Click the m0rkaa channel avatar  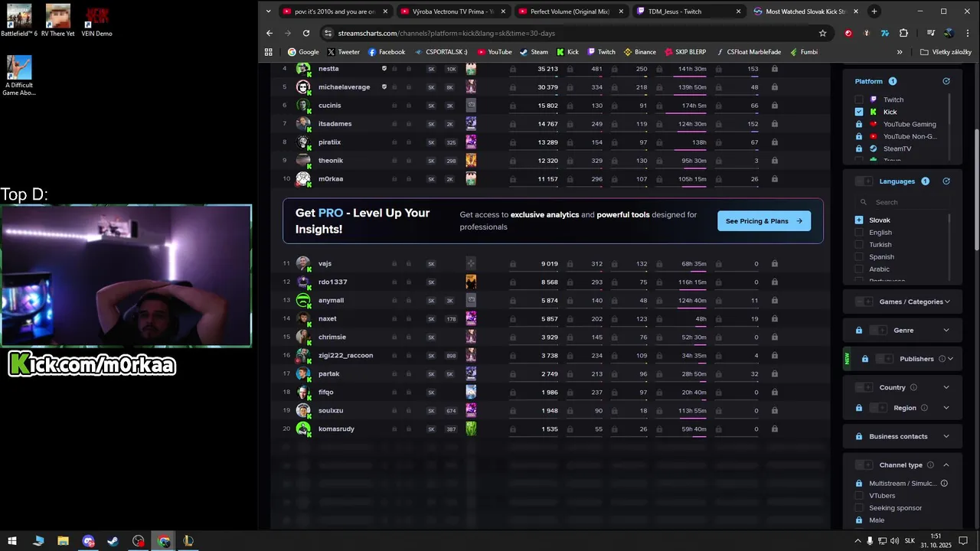click(303, 179)
